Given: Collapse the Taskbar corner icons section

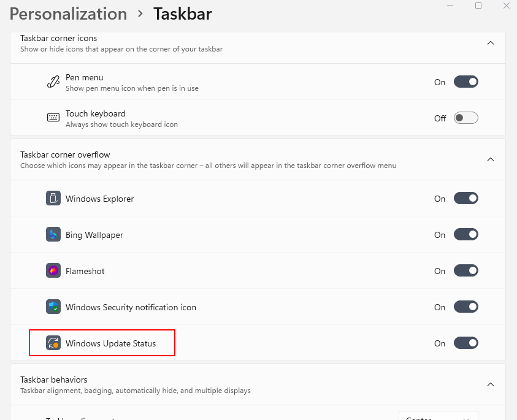Looking at the screenshot, I should pyautogui.click(x=491, y=43).
